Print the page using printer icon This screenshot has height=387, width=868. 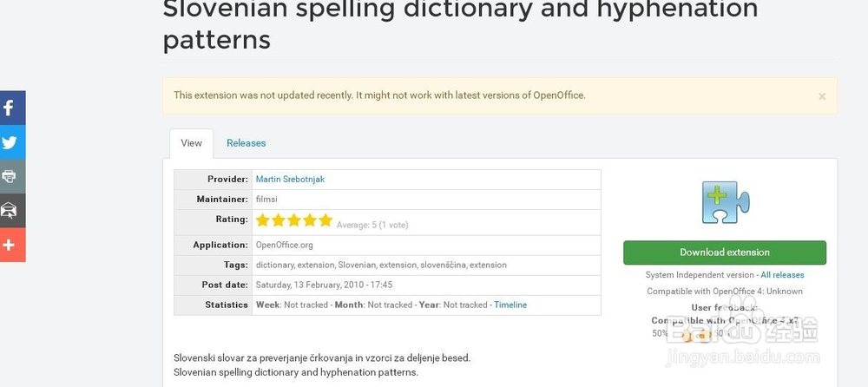click(10, 176)
